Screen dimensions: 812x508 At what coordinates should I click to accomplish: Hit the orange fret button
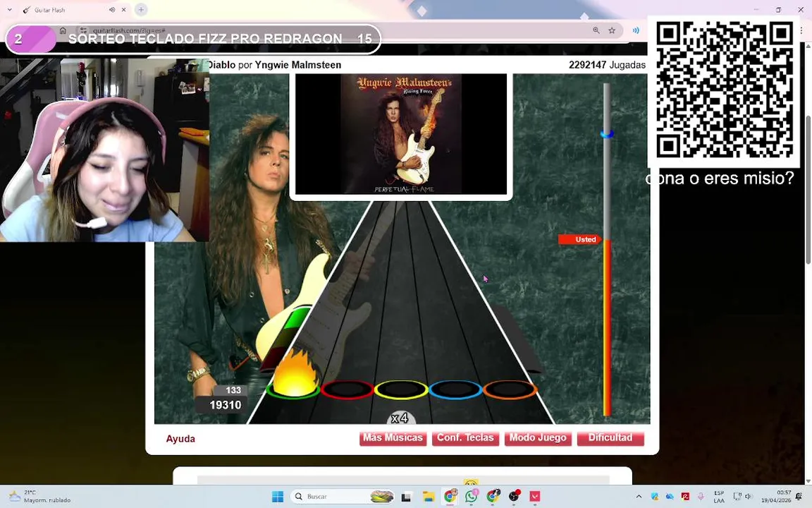[510, 389]
